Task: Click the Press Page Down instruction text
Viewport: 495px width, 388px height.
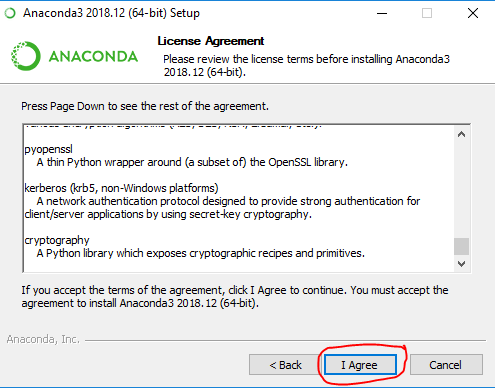Action: (145, 106)
